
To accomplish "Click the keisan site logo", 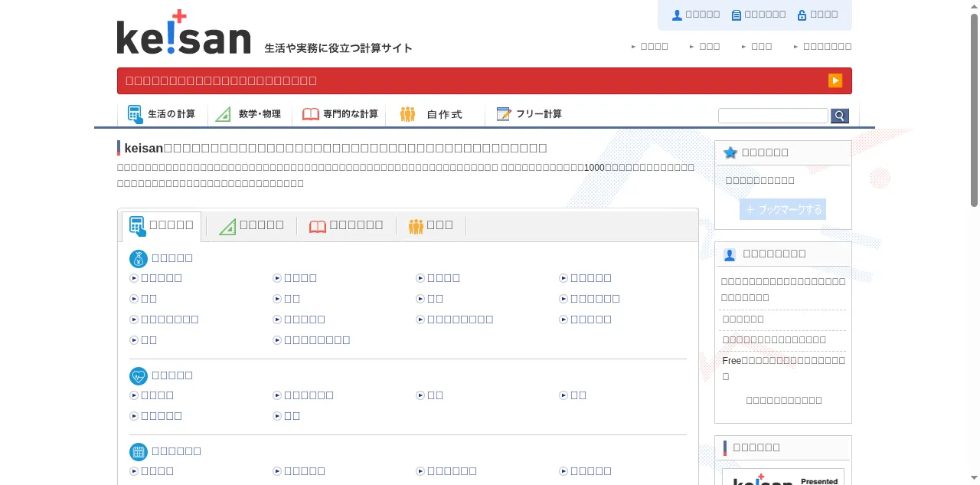I will click(184, 32).
